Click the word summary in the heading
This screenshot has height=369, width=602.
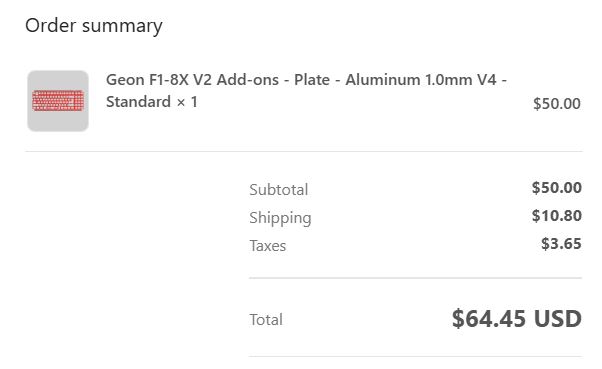click(122, 27)
